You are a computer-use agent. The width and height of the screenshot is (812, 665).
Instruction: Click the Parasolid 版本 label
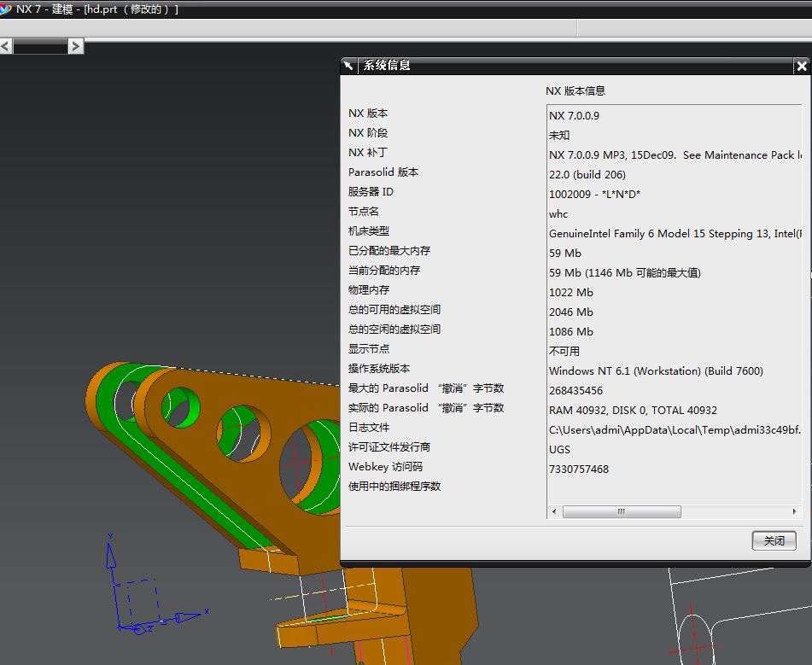[x=383, y=172]
